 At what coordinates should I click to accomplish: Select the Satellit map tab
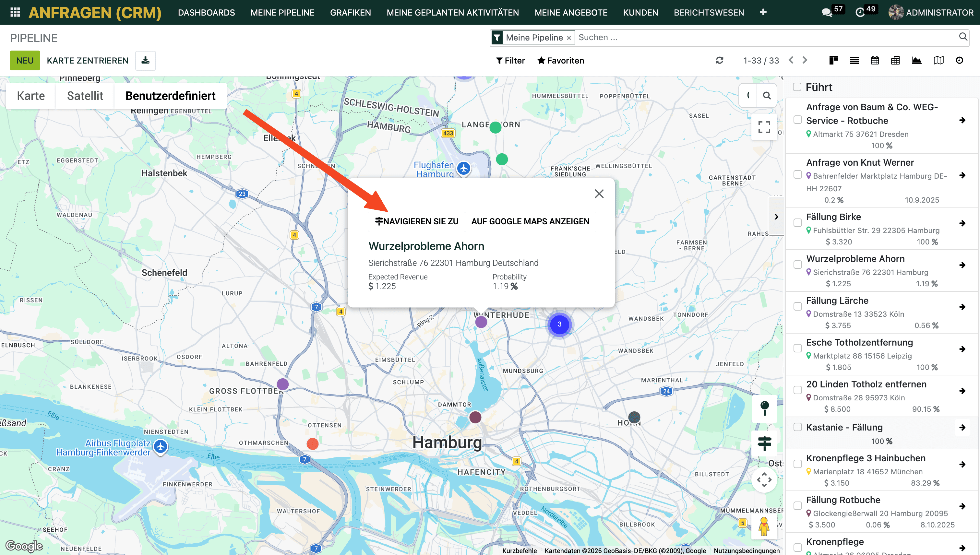(x=85, y=96)
